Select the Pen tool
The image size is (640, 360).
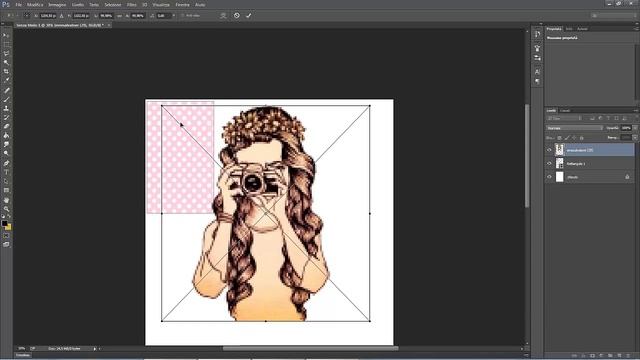6,163
